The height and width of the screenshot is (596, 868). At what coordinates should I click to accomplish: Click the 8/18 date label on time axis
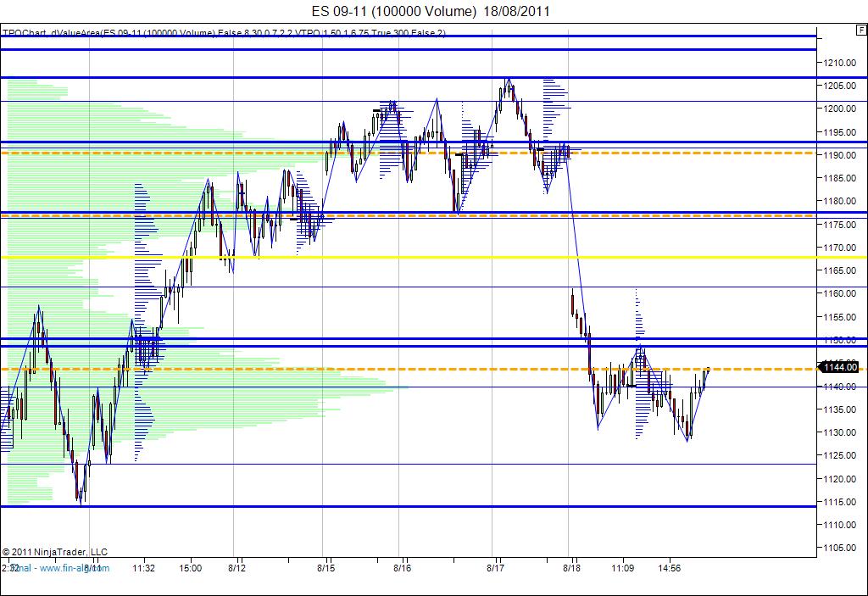coord(572,568)
